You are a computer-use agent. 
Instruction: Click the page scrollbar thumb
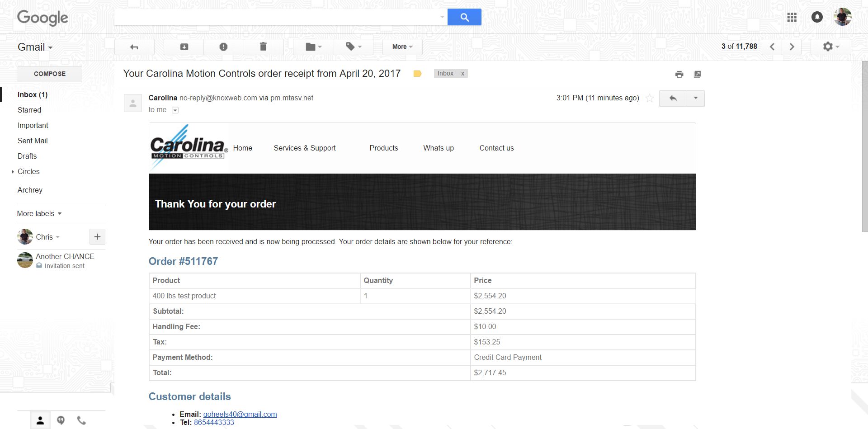pos(865,147)
